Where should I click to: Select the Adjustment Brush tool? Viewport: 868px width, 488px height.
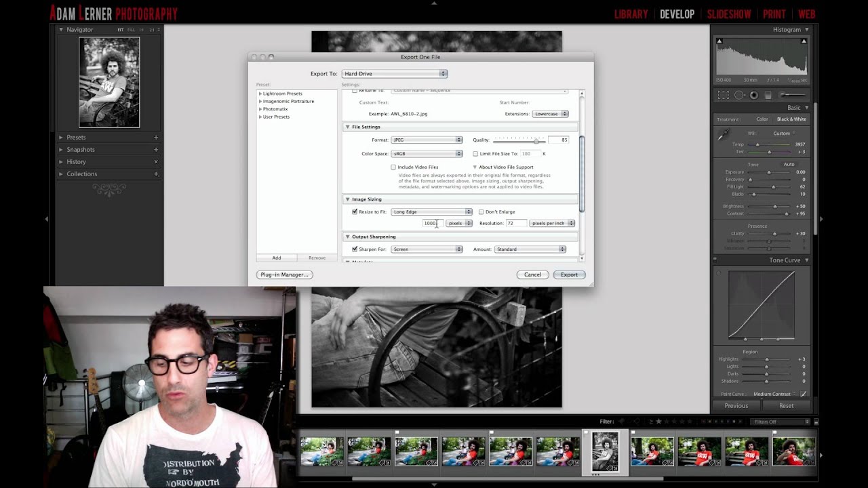[x=792, y=96]
